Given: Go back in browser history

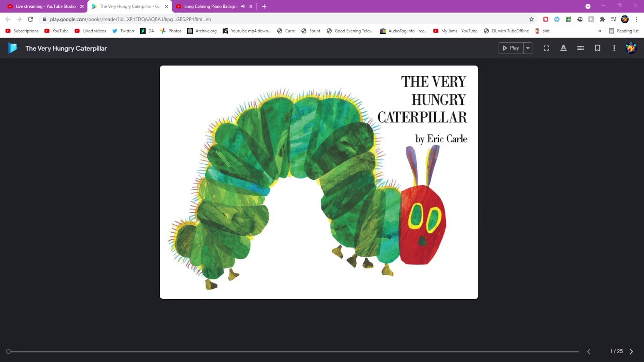Looking at the screenshot, I should tap(8, 19).
